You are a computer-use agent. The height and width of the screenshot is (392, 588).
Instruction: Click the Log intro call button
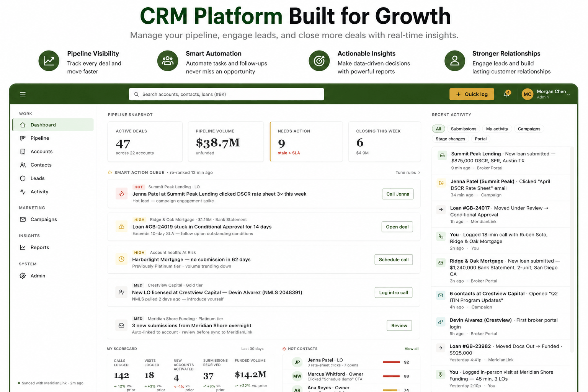pyautogui.click(x=394, y=292)
